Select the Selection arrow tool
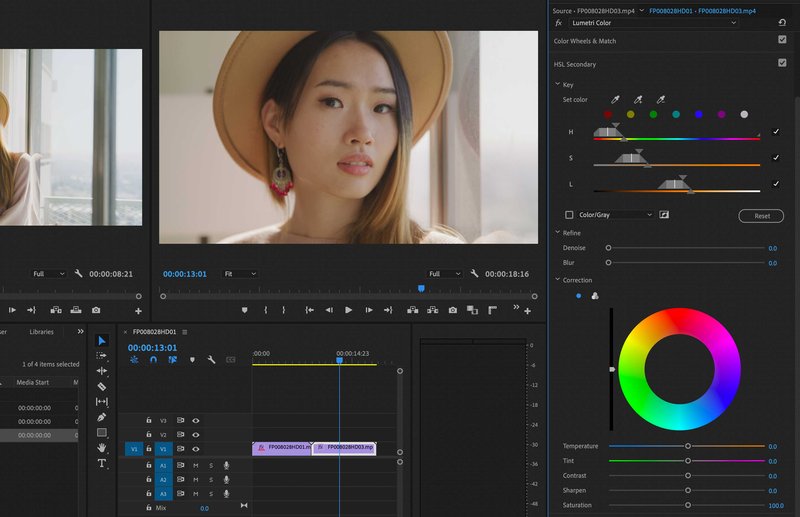The image size is (800, 517). point(102,340)
